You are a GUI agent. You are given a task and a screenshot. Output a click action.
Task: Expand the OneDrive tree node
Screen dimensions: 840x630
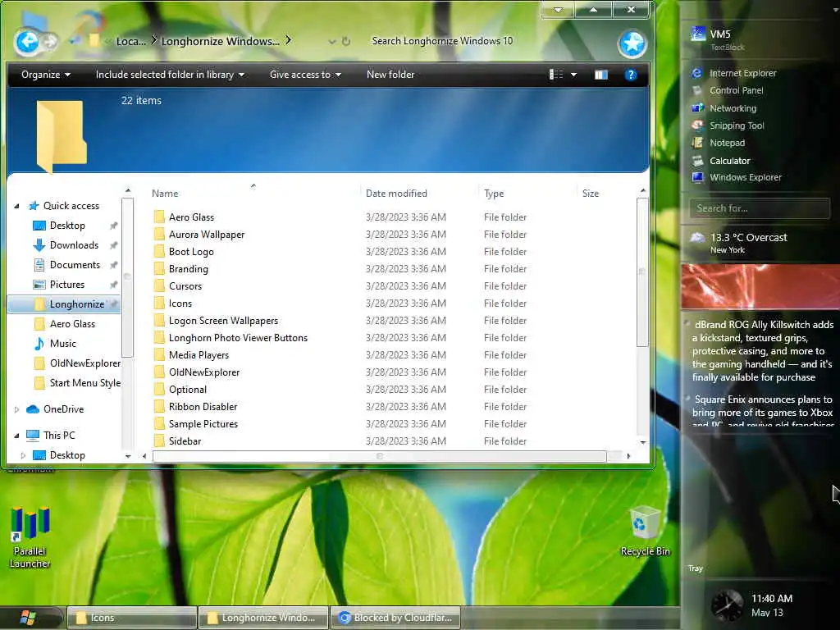click(x=16, y=409)
